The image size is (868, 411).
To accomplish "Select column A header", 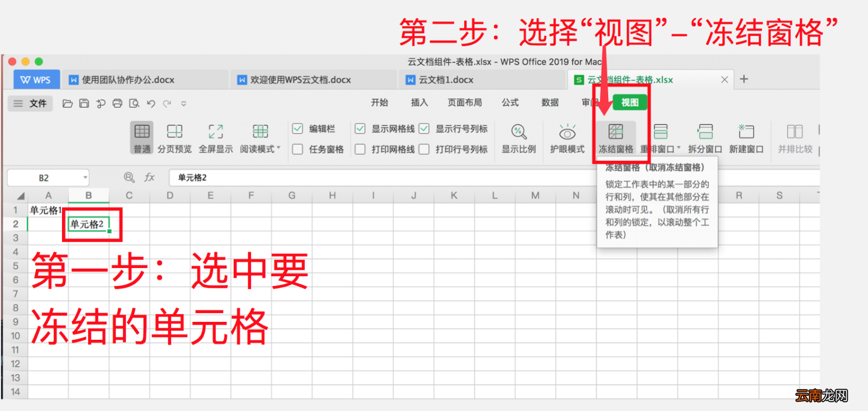I will pyautogui.click(x=48, y=196).
